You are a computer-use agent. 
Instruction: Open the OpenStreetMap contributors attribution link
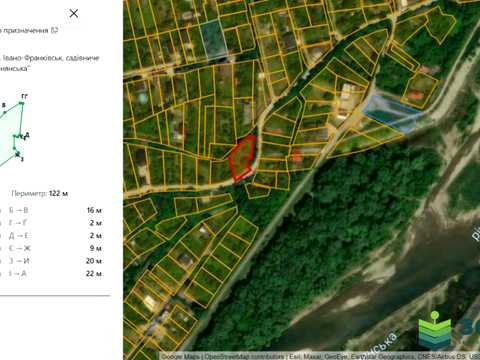coord(245,356)
